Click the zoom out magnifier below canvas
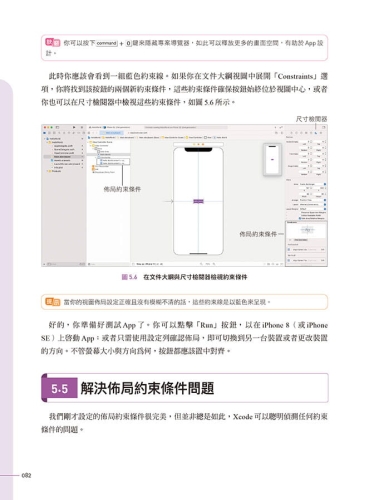The image size is (369, 500). (x=201, y=264)
